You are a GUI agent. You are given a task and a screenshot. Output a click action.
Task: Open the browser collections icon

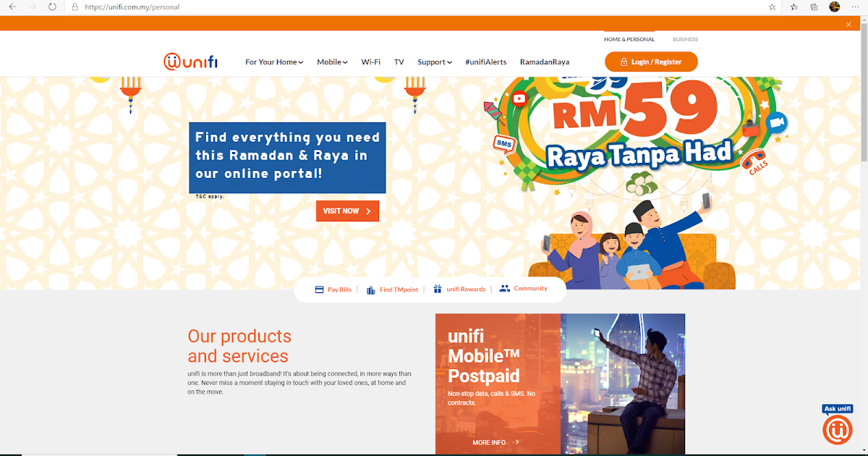[x=814, y=7]
